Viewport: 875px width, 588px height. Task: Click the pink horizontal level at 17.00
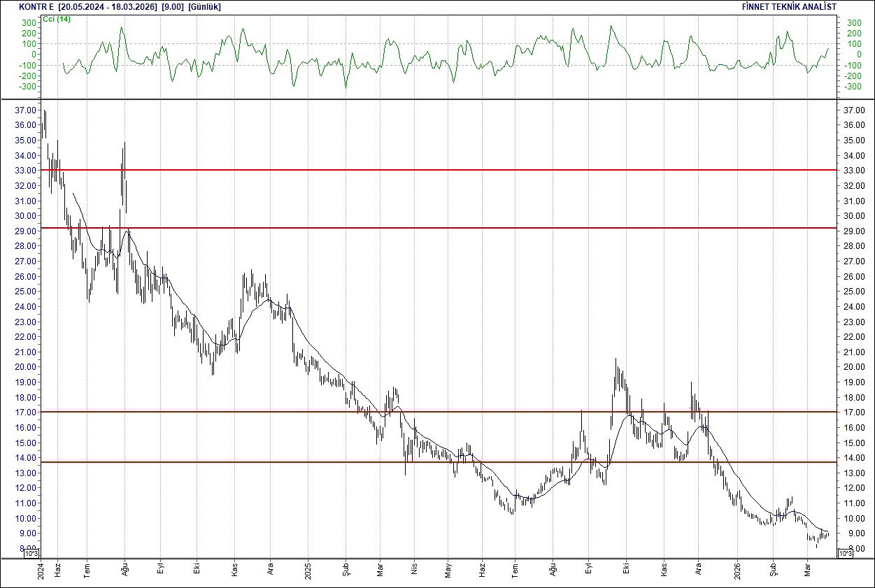420,411
